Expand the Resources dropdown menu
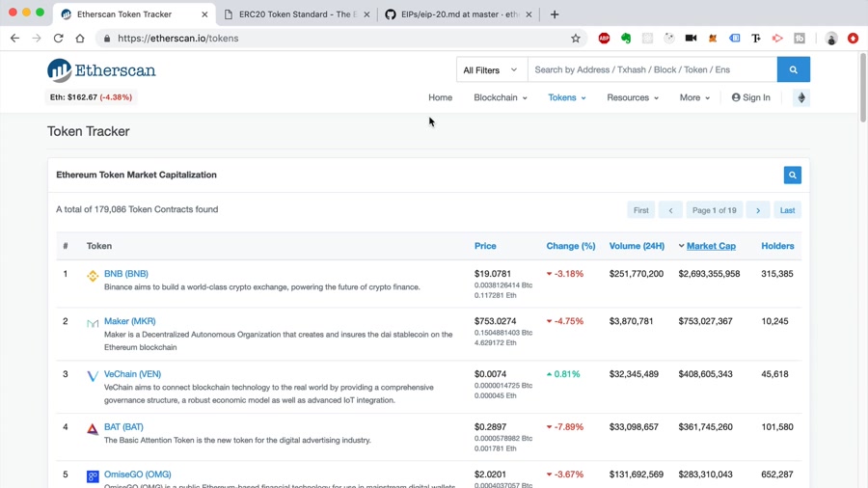 coord(632,97)
